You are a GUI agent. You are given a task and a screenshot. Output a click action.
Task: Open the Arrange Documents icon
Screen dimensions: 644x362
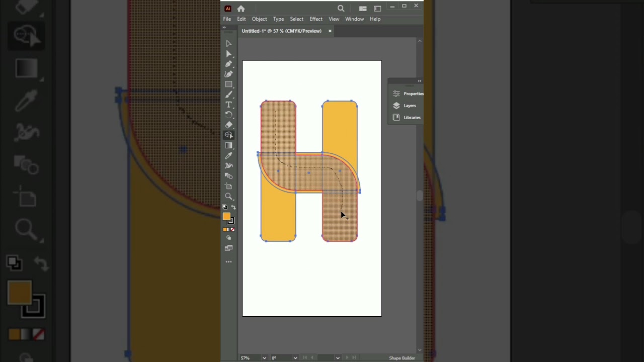point(363,9)
